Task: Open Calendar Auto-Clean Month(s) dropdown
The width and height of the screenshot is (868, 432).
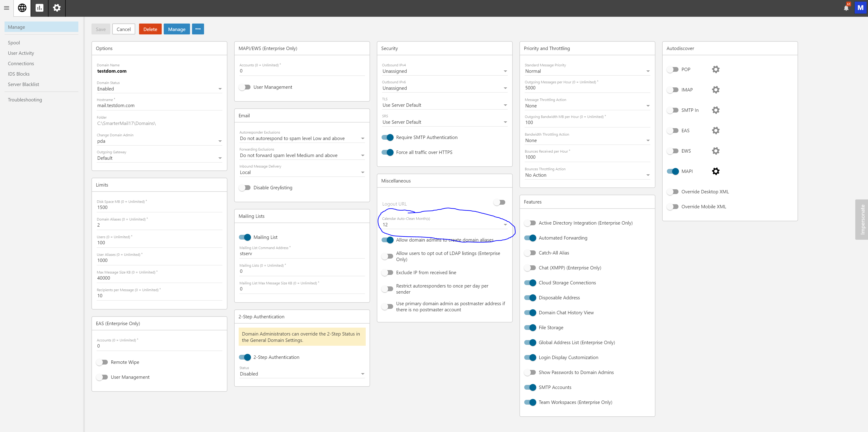Action: pyautogui.click(x=444, y=224)
